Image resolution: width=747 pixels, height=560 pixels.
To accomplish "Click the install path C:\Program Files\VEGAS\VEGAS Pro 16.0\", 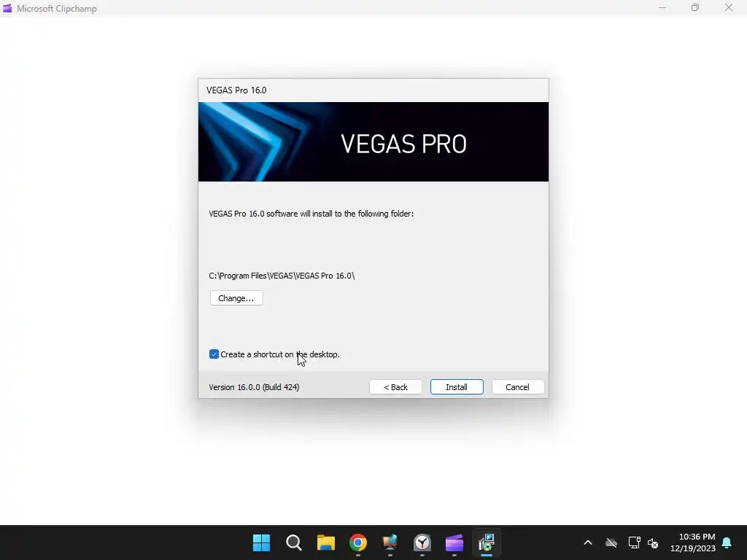I will coord(282,276).
